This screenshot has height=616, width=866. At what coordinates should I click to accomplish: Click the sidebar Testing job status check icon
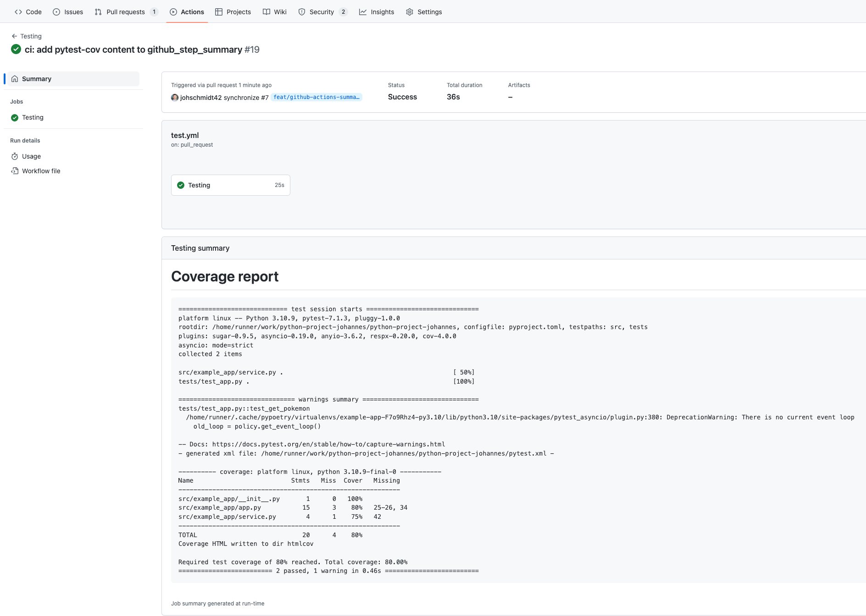click(x=15, y=117)
